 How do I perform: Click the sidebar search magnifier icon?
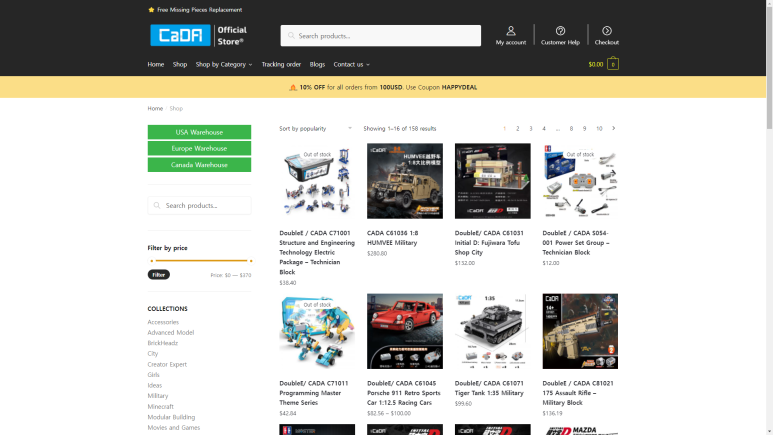point(157,205)
